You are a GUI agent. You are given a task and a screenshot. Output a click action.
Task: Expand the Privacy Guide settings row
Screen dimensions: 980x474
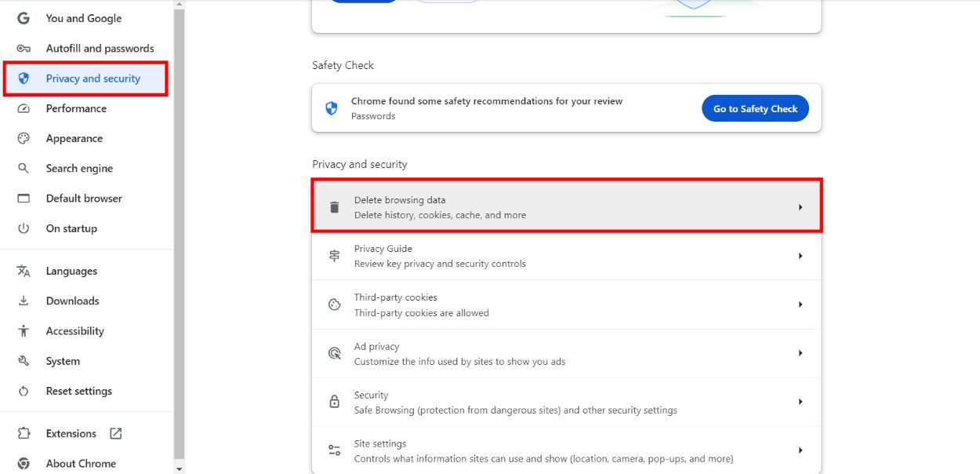click(x=800, y=256)
